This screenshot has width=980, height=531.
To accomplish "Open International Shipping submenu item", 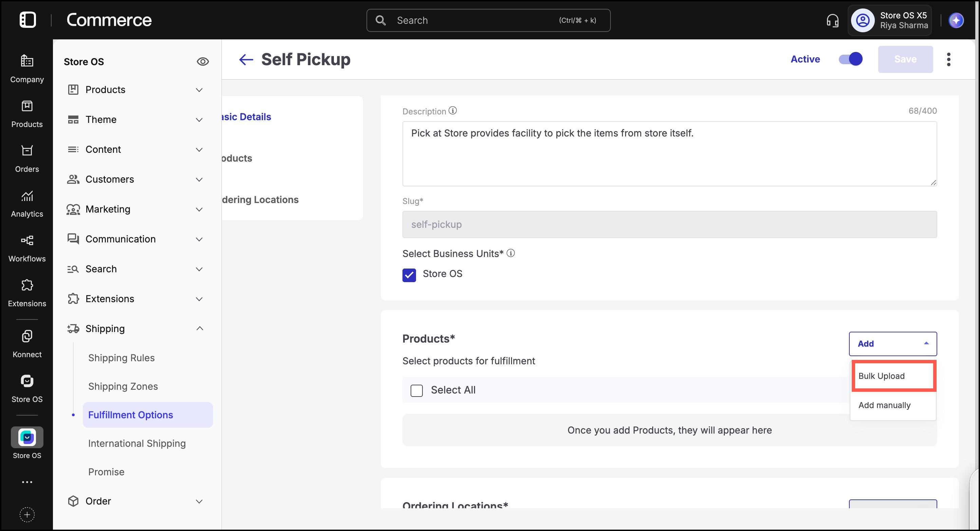I will (x=137, y=443).
